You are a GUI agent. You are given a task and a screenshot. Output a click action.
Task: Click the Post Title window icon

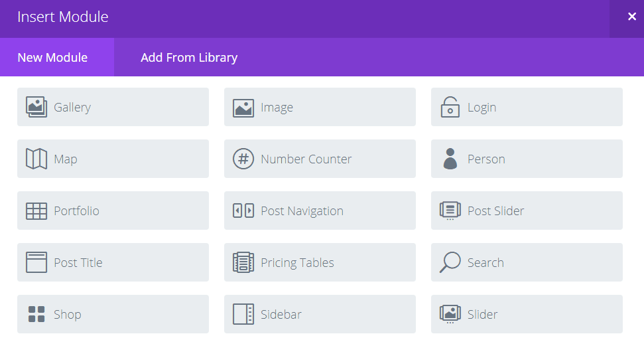point(36,262)
